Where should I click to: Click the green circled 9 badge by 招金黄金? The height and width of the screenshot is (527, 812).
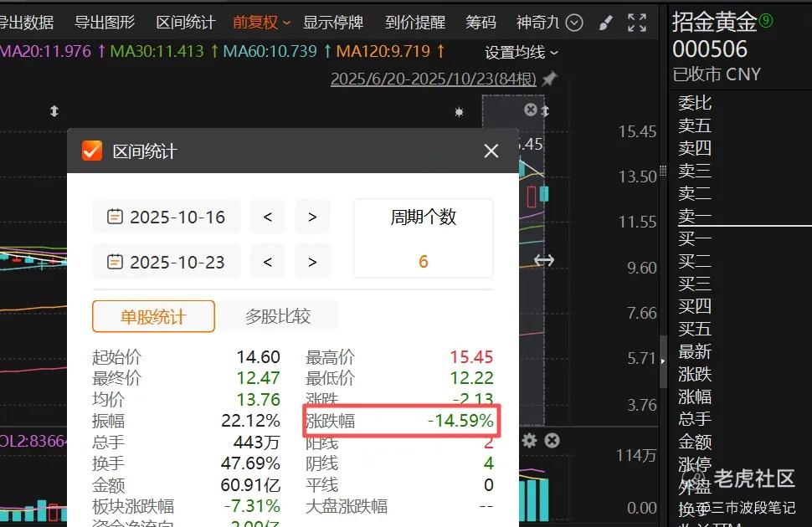766,21
